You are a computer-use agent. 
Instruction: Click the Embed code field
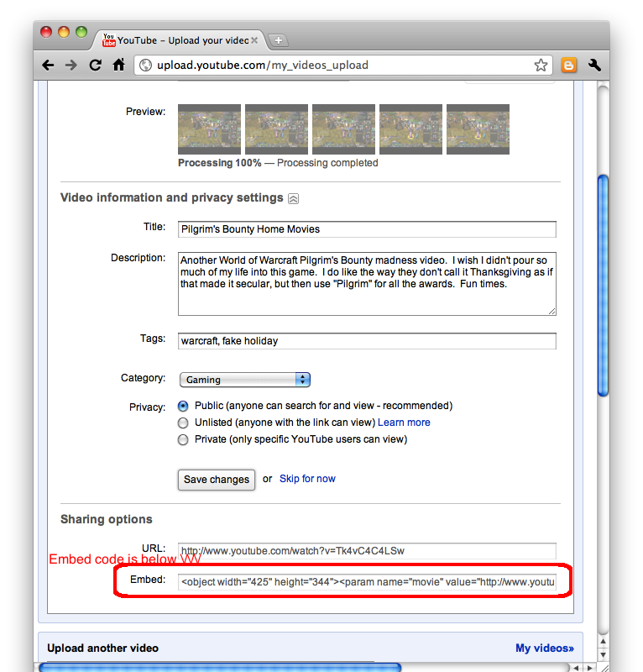[x=367, y=582]
